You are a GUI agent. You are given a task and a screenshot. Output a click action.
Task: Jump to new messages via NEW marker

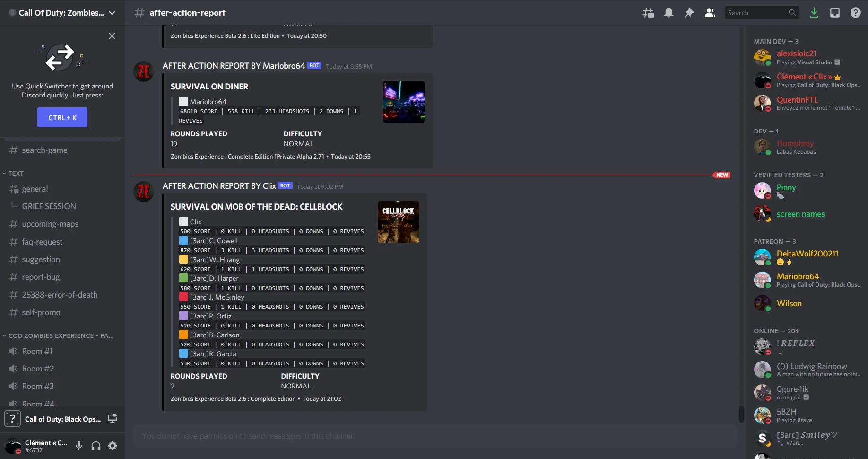722,175
